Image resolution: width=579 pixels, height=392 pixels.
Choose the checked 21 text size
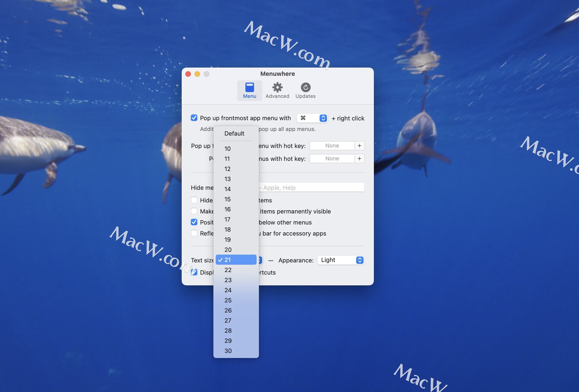(x=236, y=260)
